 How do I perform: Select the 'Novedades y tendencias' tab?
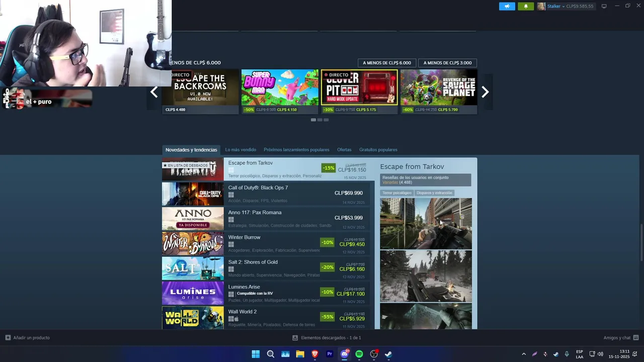pyautogui.click(x=191, y=150)
